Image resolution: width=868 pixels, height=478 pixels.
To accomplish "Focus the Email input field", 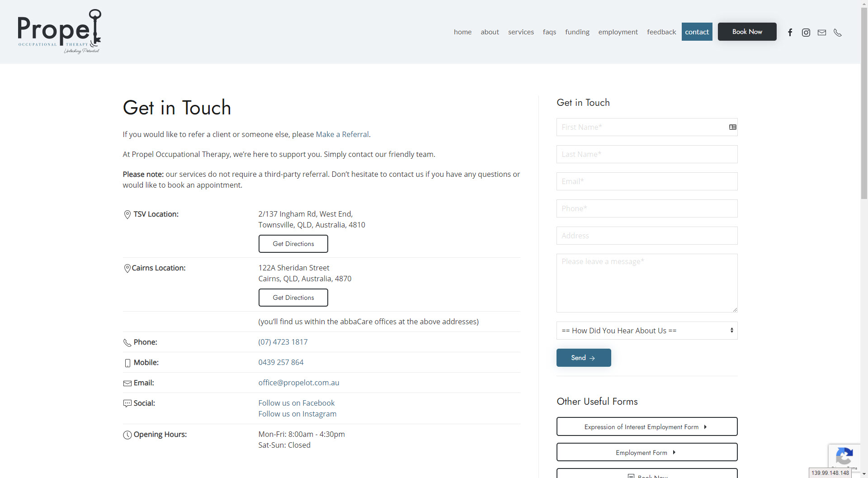I will pyautogui.click(x=647, y=181).
